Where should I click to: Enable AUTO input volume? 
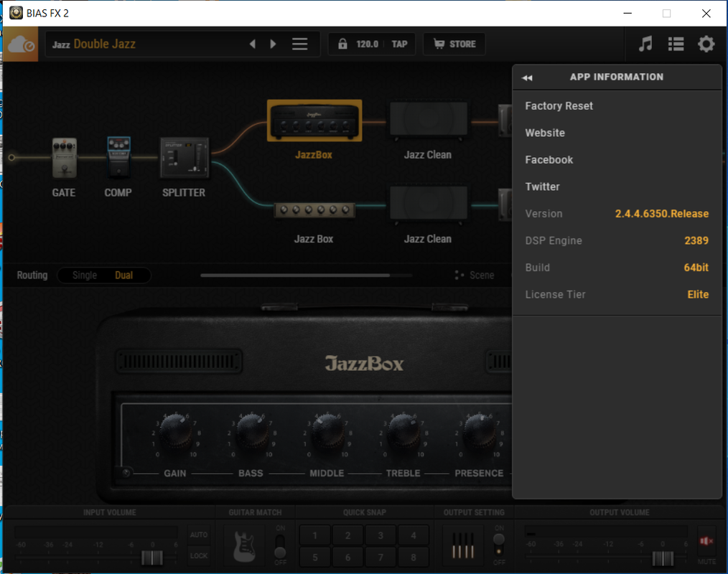(199, 535)
